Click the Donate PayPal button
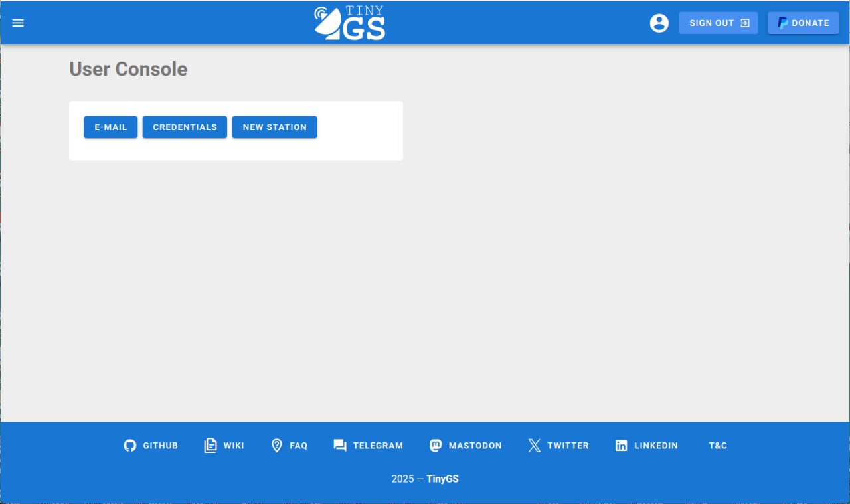Viewport: 850px width, 504px height. (804, 23)
